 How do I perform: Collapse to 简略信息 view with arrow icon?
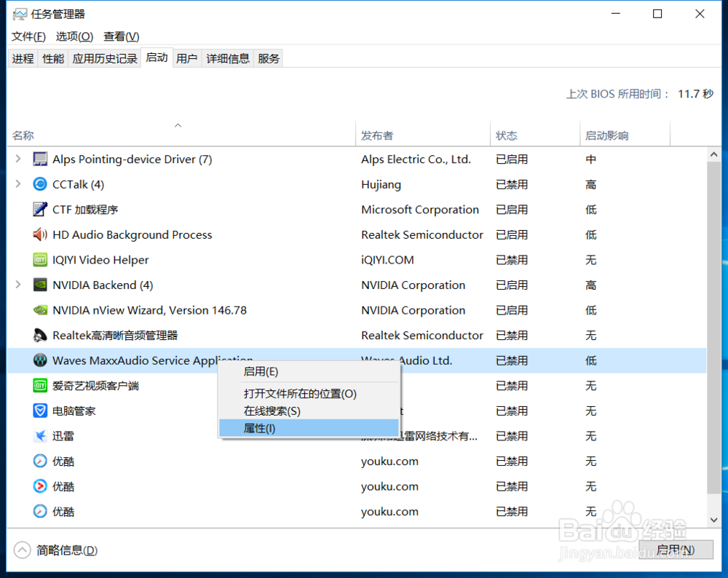22,550
